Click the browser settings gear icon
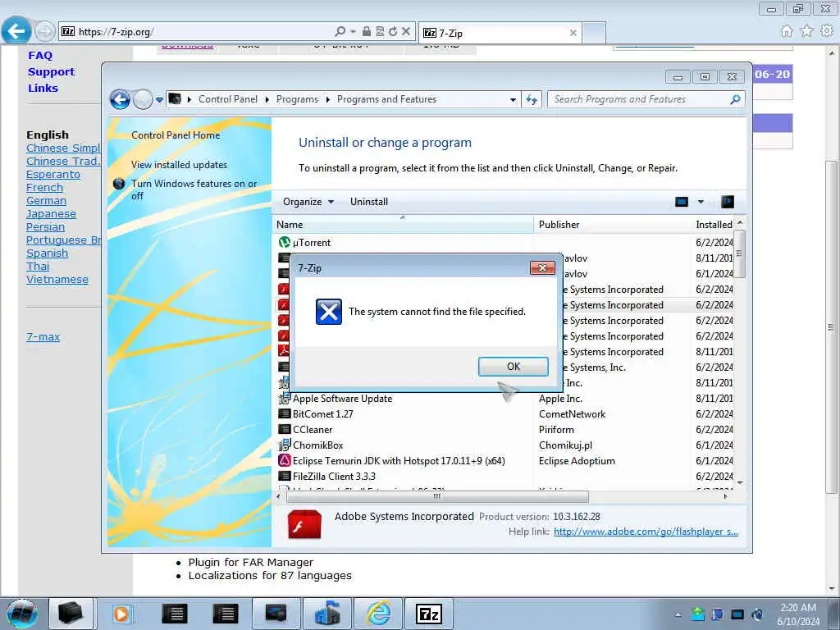 [x=827, y=31]
